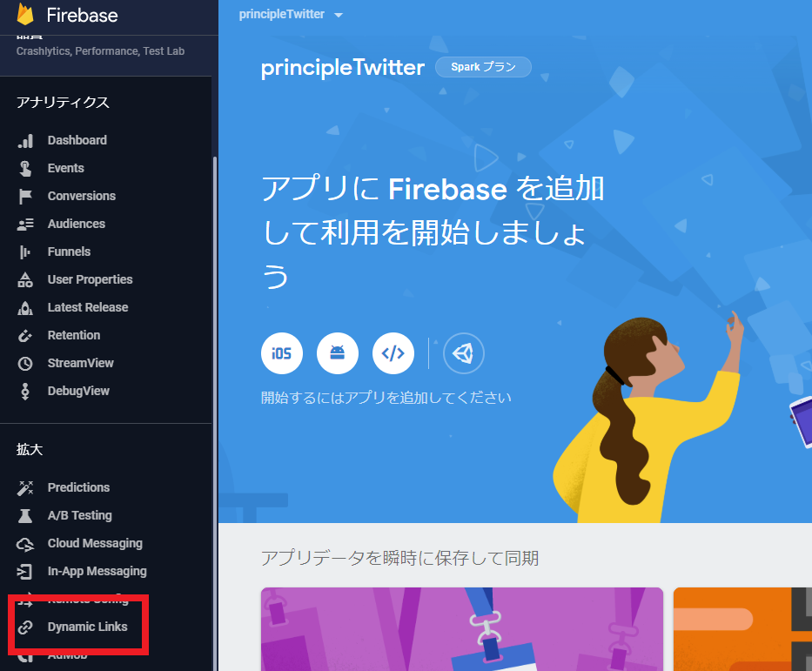Switch to the Dashboard view
The width and height of the screenshot is (812, 671).
point(77,140)
